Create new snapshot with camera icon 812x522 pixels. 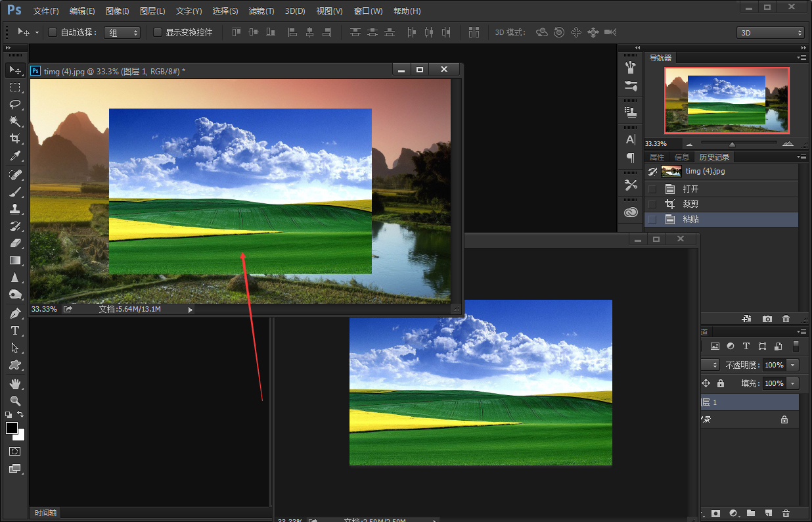point(767,319)
